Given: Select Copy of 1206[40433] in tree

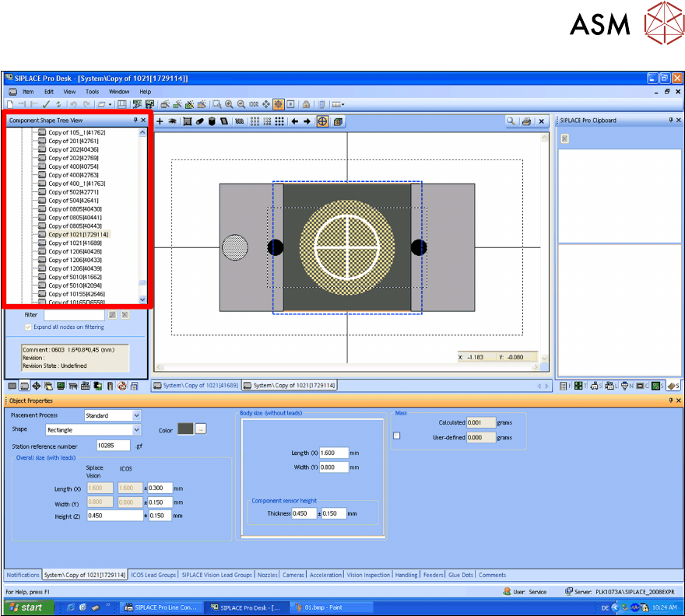Looking at the screenshot, I should [x=75, y=260].
